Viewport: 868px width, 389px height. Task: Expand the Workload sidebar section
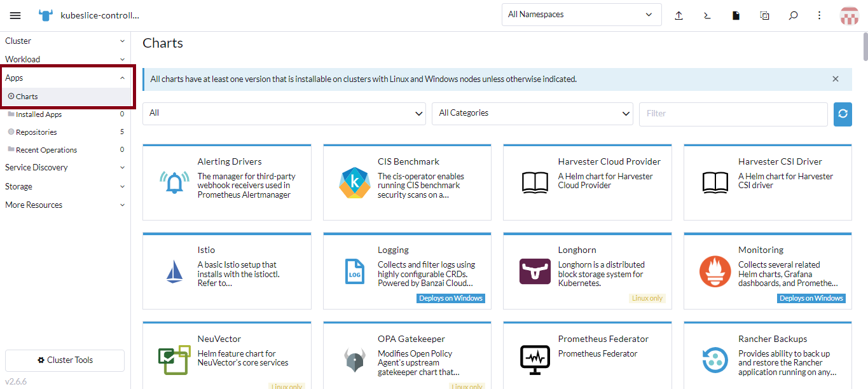[65, 59]
